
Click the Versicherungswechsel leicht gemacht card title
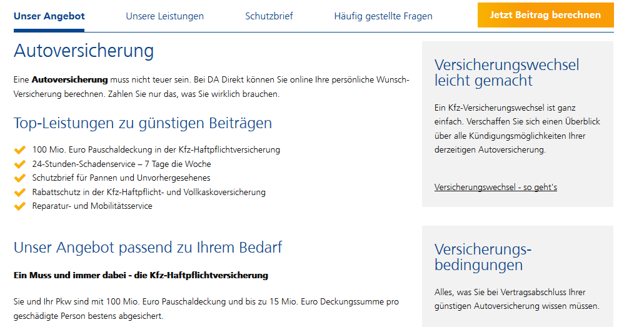tap(506, 73)
